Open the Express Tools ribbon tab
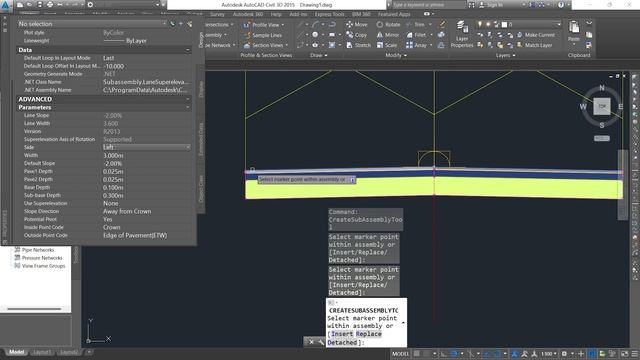This screenshot has width=640, height=360. 329,14
